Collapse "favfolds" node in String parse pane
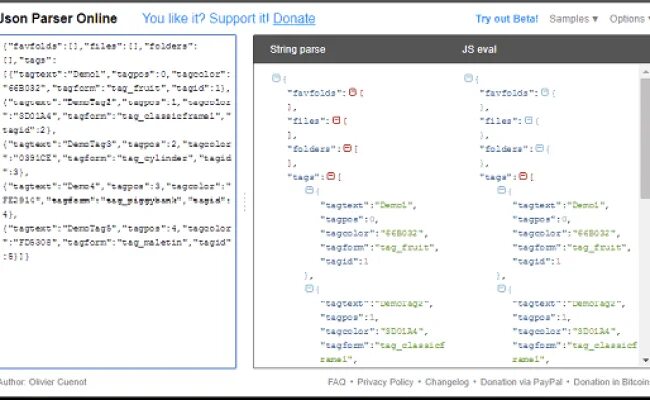The width and height of the screenshot is (650, 400). pyautogui.click(x=351, y=92)
